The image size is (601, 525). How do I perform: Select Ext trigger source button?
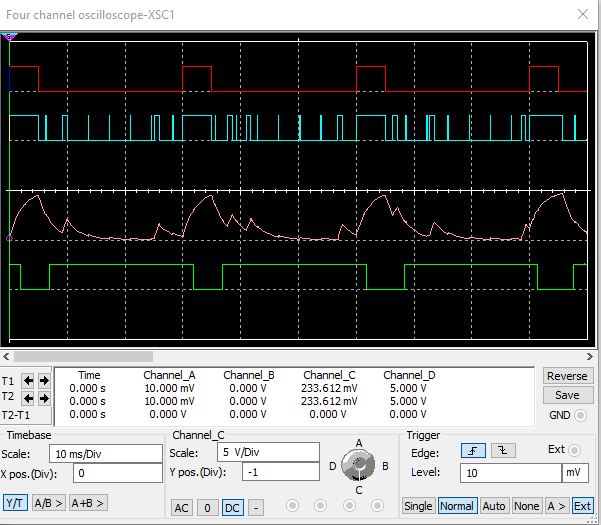(582, 506)
